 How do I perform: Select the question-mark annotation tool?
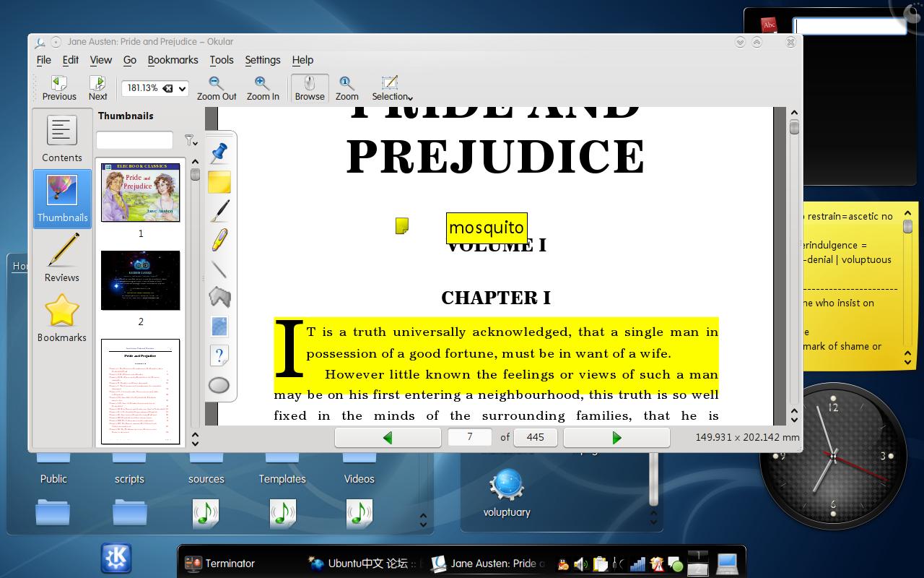[219, 355]
